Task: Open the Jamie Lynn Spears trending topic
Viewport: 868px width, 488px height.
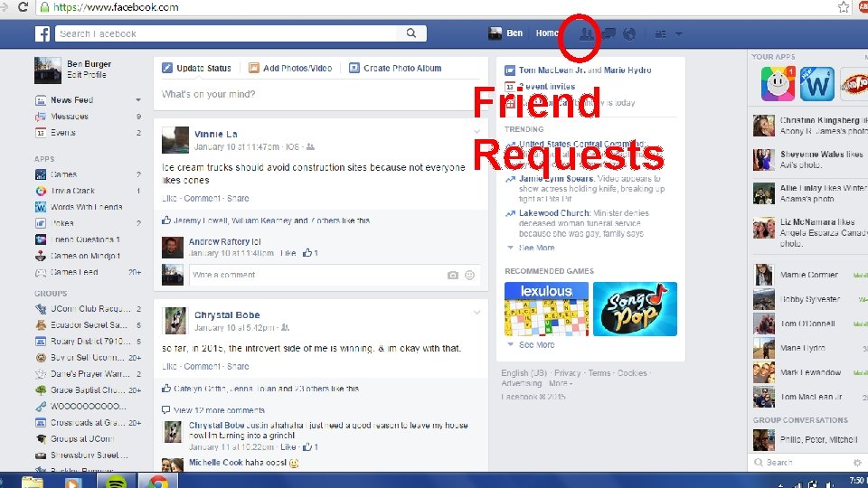Action: 556,179
